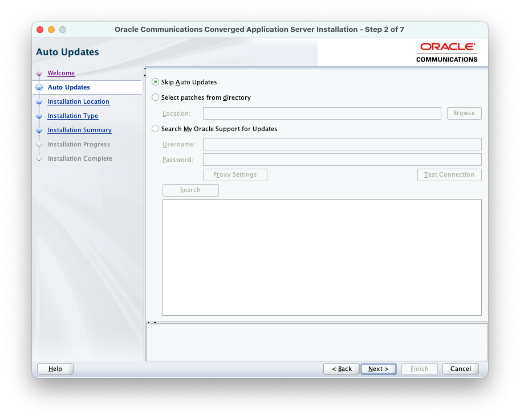This screenshot has width=520, height=420.
Task: Open Proxy Settings
Action: pos(235,175)
